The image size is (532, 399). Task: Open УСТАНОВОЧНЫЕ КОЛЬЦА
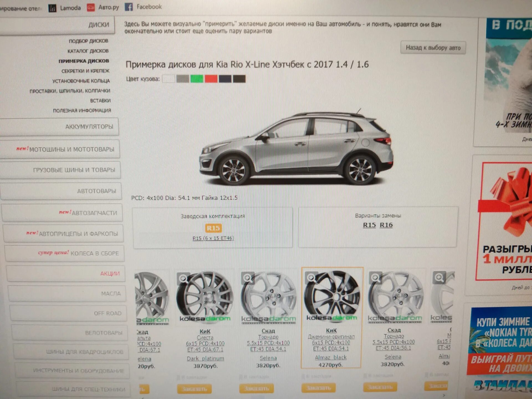click(81, 81)
